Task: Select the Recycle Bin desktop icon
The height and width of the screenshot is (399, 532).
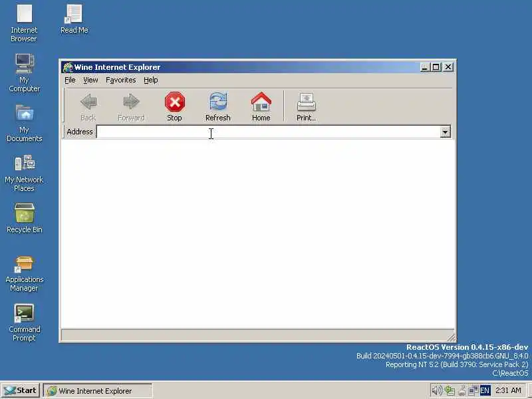Action: [x=24, y=218]
